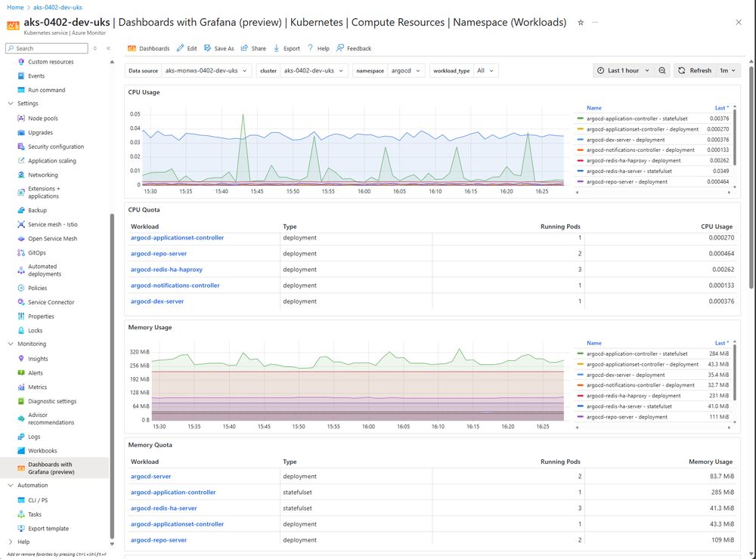The image size is (756, 559).
Task: Sort CPU legend by Last column
Action: pyautogui.click(x=721, y=108)
